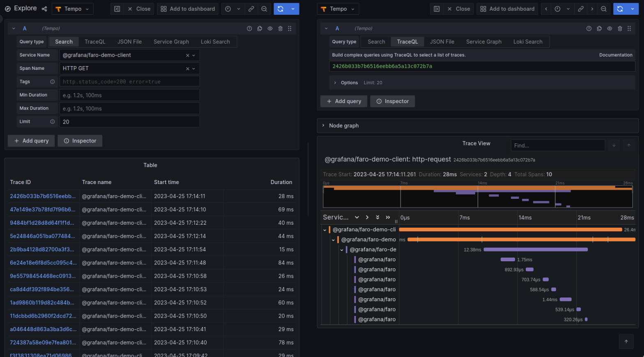Image resolution: width=644 pixels, height=357 pixels.
Task: Click the scroll to top arrow button
Action: (x=626, y=341)
